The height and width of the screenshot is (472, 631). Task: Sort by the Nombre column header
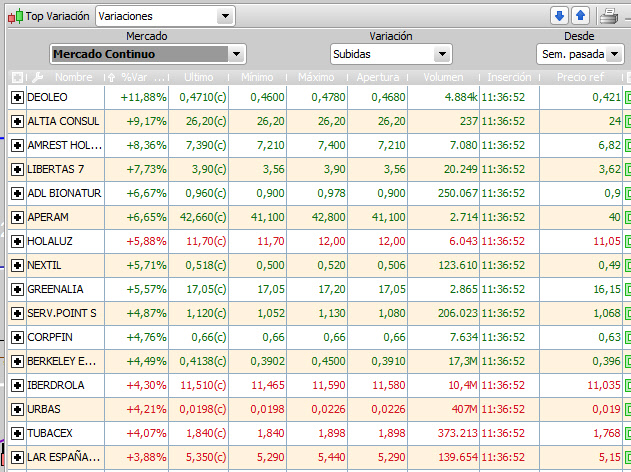coord(74,77)
